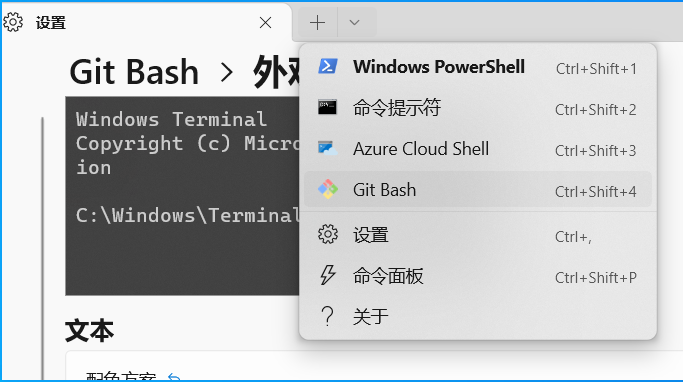Launch Git Bash from the menu
The width and height of the screenshot is (683, 382).
478,190
